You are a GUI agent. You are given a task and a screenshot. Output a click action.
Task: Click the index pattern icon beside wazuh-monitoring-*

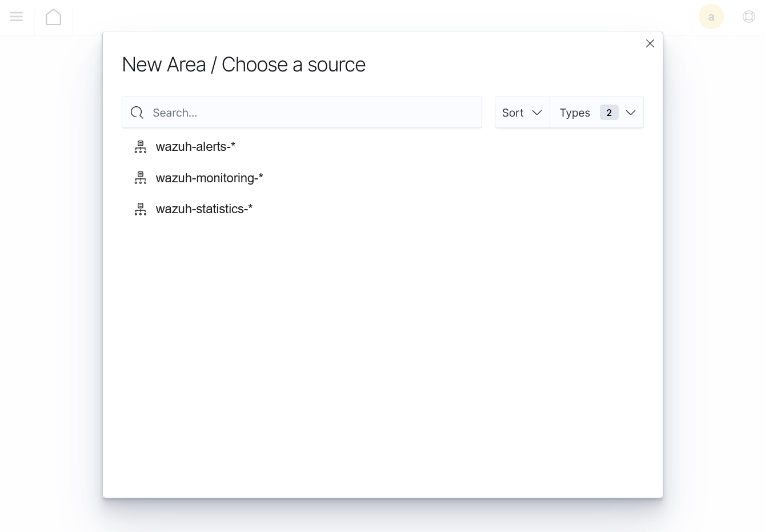pyautogui.click(x=141, y=178)
